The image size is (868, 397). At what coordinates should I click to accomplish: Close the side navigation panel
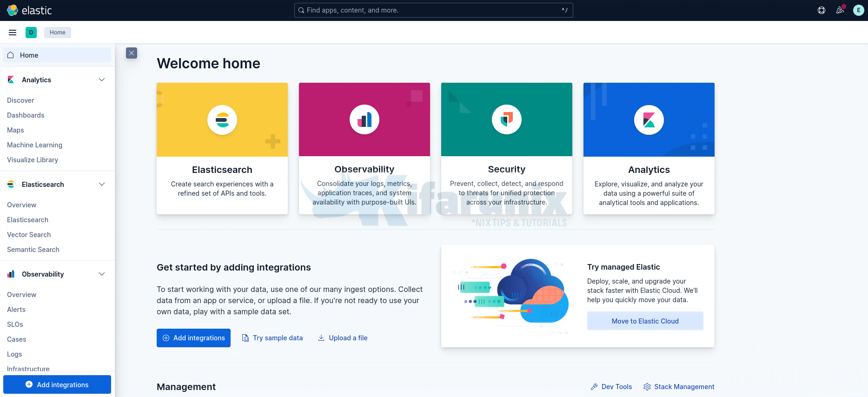coord(132,53)
